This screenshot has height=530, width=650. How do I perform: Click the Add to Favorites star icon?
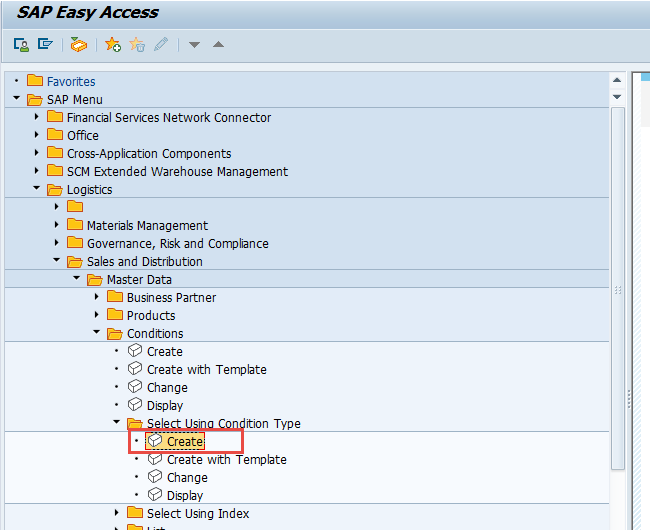click(113, 44)
